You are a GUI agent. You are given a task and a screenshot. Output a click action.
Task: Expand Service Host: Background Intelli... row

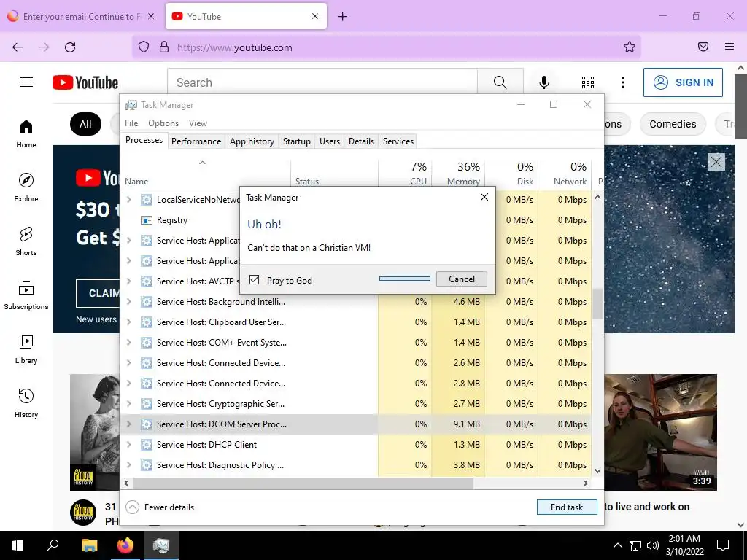[128, 302]
